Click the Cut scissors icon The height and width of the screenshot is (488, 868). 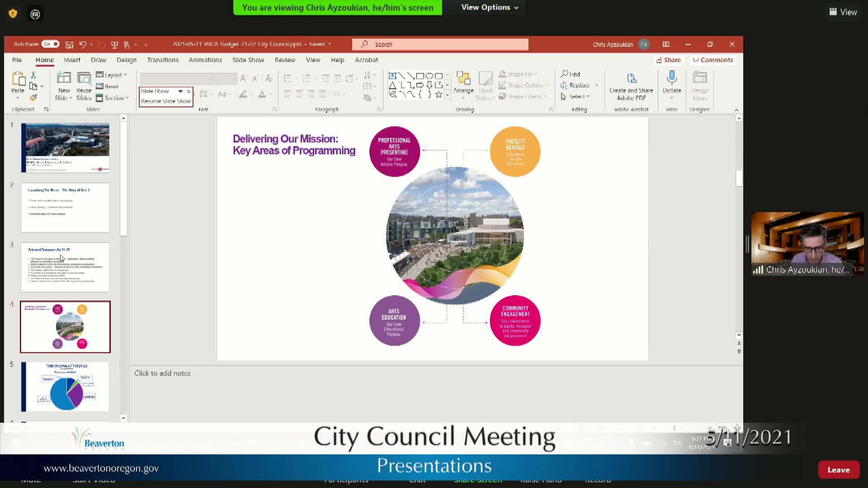pos(33,75)
